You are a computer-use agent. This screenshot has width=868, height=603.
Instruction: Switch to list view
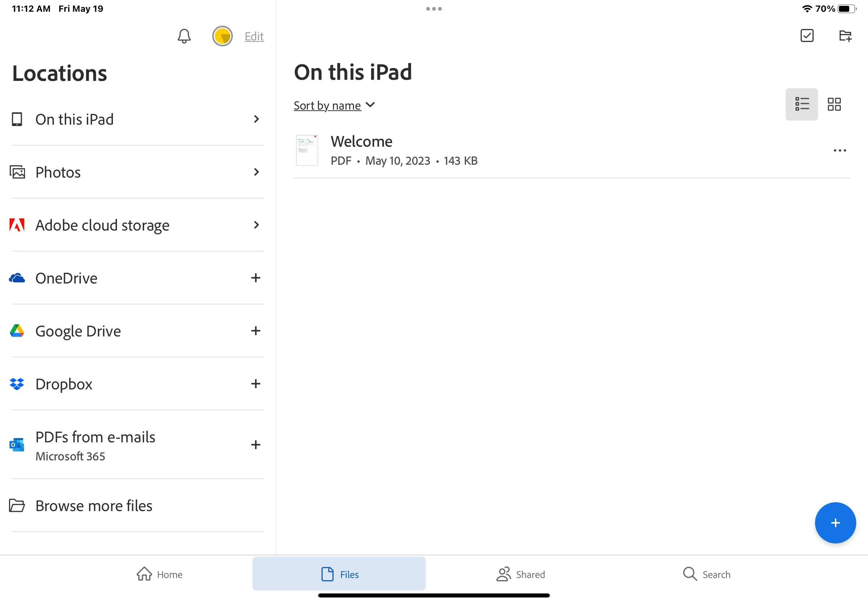pyautogui.click(x=801, y=104)
